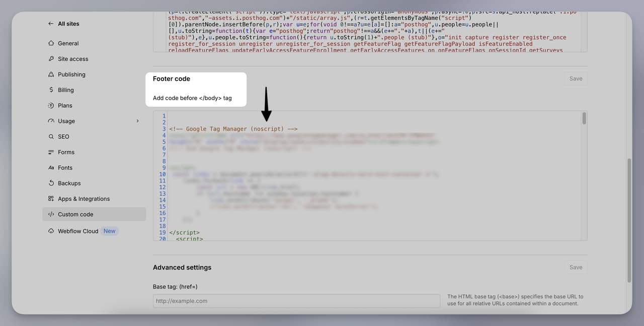Click the Publishing rocket icon

51,75
